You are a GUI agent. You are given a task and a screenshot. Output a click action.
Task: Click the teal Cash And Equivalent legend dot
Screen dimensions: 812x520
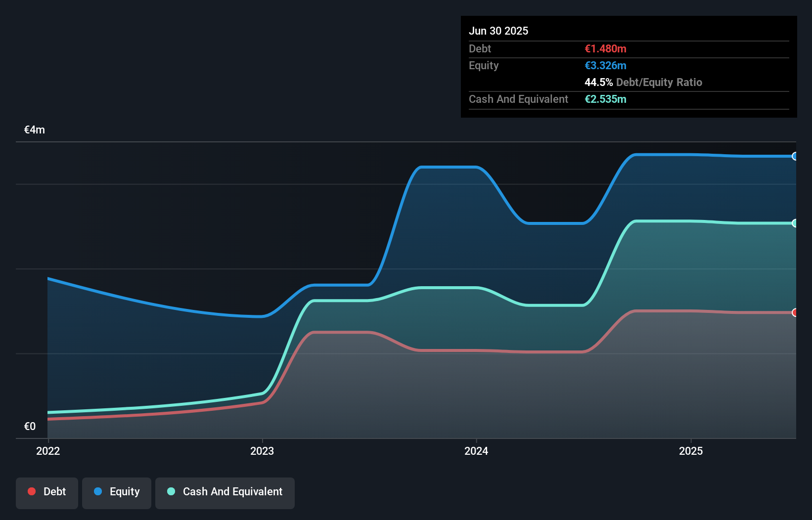pos(171,491)
